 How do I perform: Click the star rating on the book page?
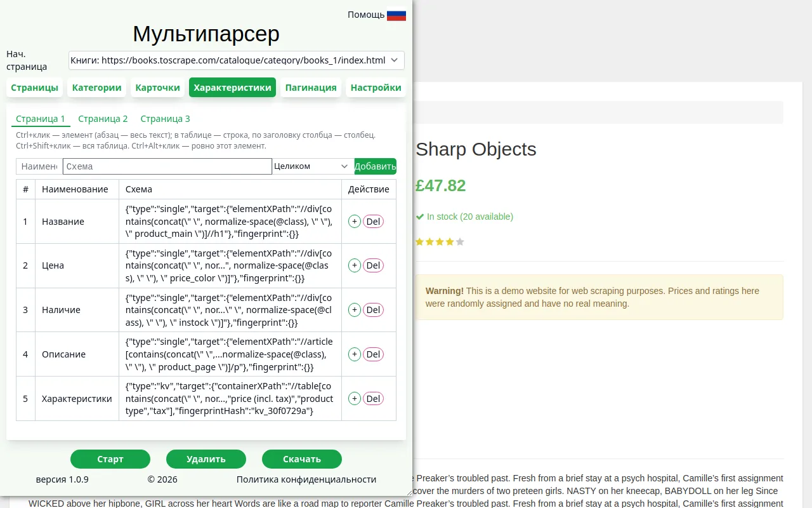(x=440, y=242)
